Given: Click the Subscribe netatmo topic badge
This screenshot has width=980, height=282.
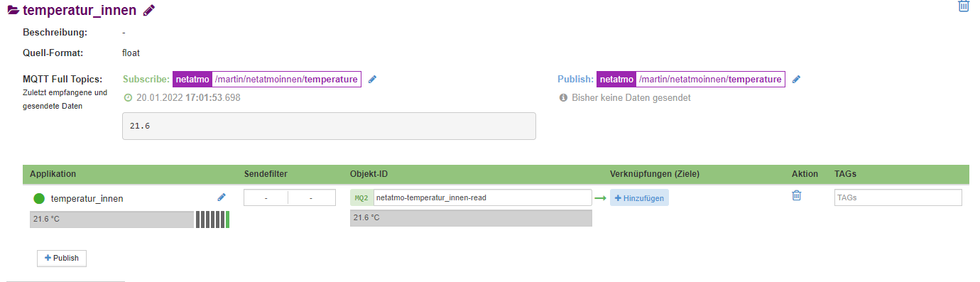Looking at the screenshot, I should point(192,79).
